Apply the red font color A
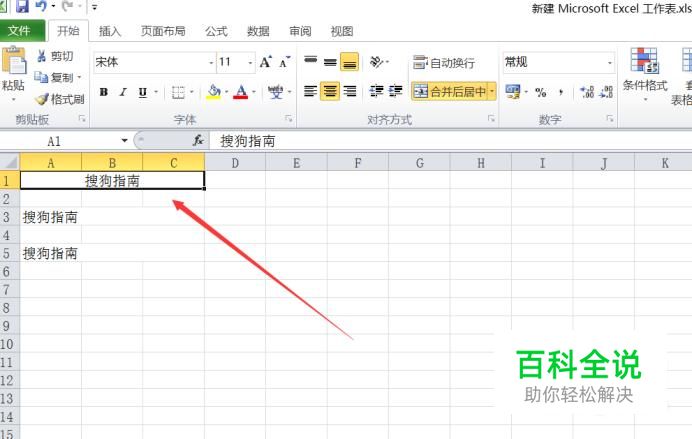The height and width of the screenshot is (439, 692). [241, 92]
